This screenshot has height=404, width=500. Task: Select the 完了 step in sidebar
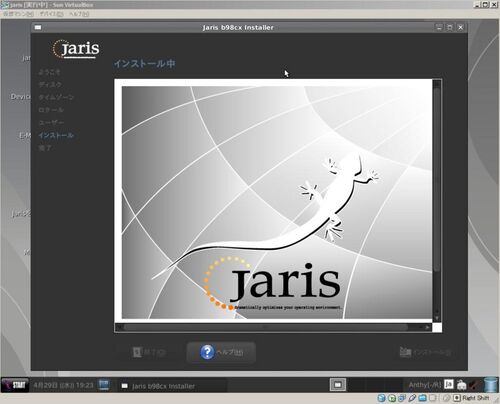click(45, 148)
